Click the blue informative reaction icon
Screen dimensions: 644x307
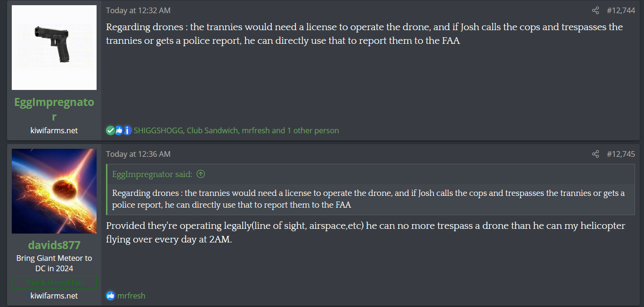[127, 130]
